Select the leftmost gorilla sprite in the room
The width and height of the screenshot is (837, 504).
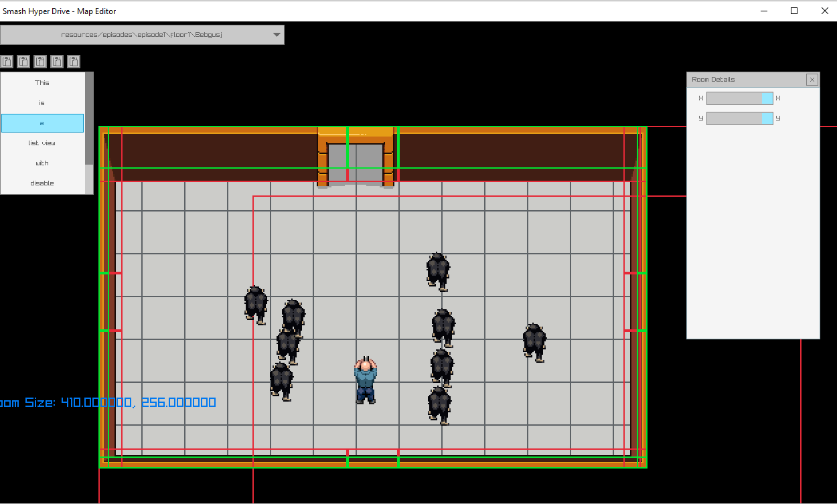pos(256,305)
